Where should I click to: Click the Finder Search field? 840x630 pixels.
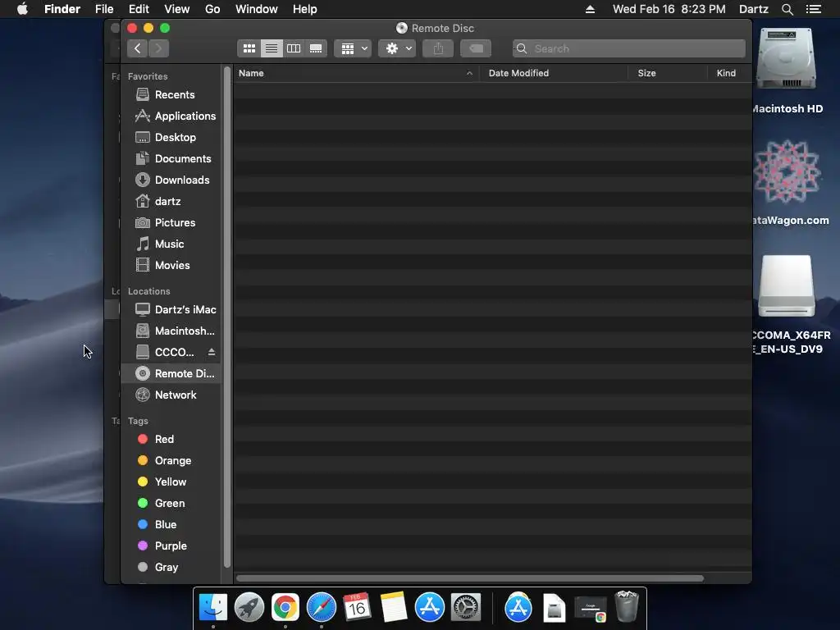click(x=629, y=48)
